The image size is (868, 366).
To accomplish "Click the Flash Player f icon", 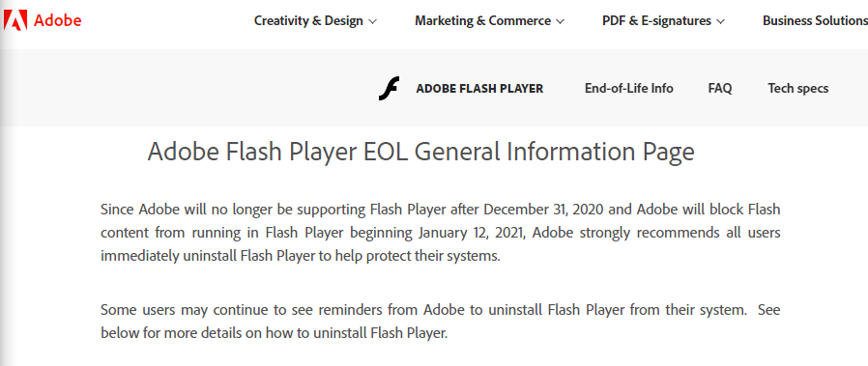I will coord(389,89).
